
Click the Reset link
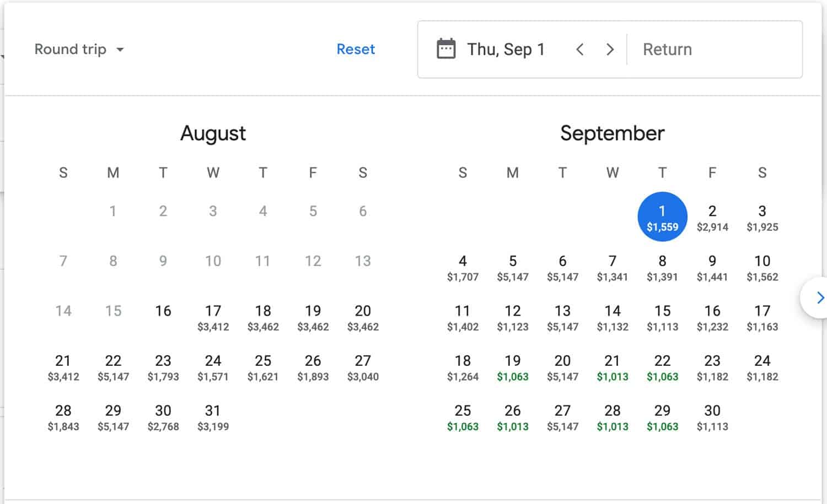click(x=356, y=50)
